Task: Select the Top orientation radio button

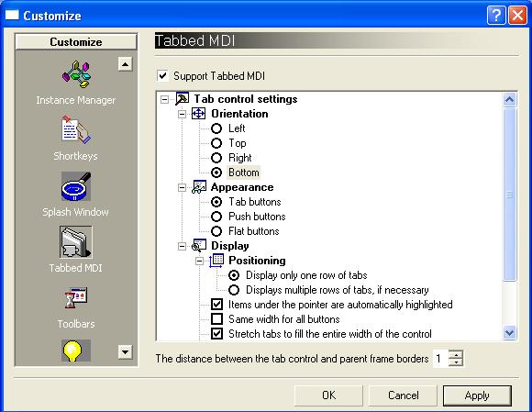Action: (x=216, y=143)
